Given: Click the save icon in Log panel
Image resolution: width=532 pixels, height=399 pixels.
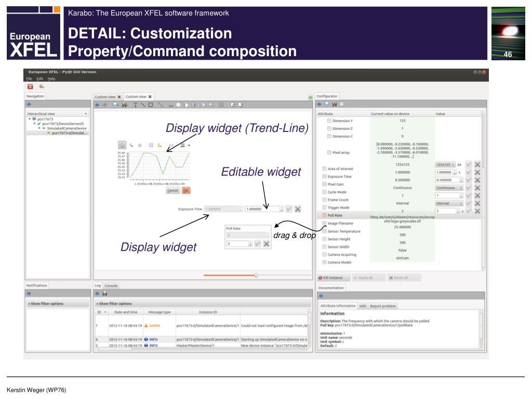Looking at the screenshot, I should click(x=105, y=294).
